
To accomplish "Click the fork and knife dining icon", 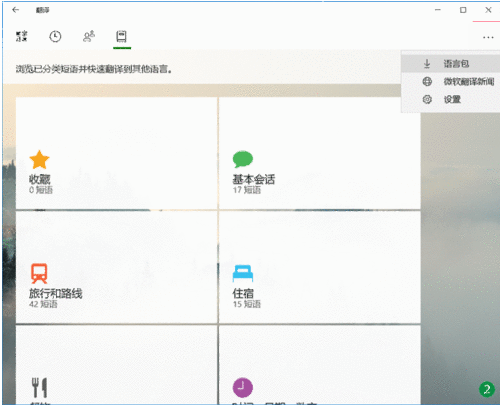I will pos(39,387).
